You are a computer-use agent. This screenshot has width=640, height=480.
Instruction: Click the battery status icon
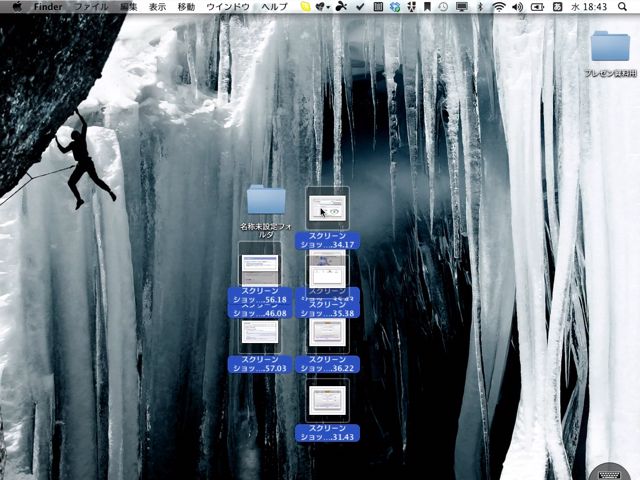point(537,7)
